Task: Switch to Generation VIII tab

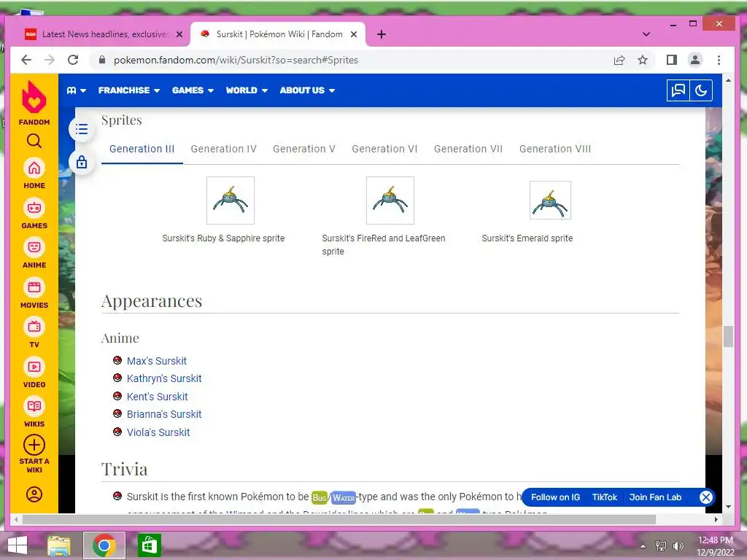Action: coord(555,149)
